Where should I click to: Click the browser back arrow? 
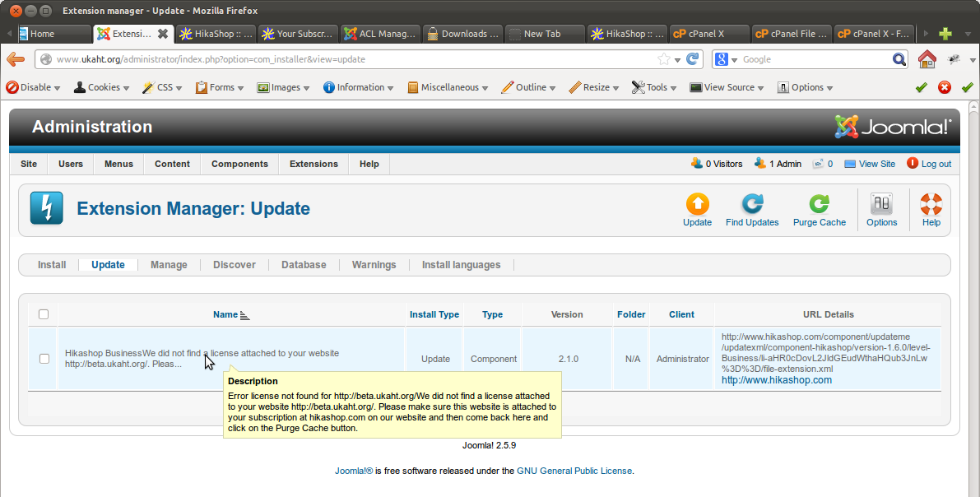click(x=16, y=59)
